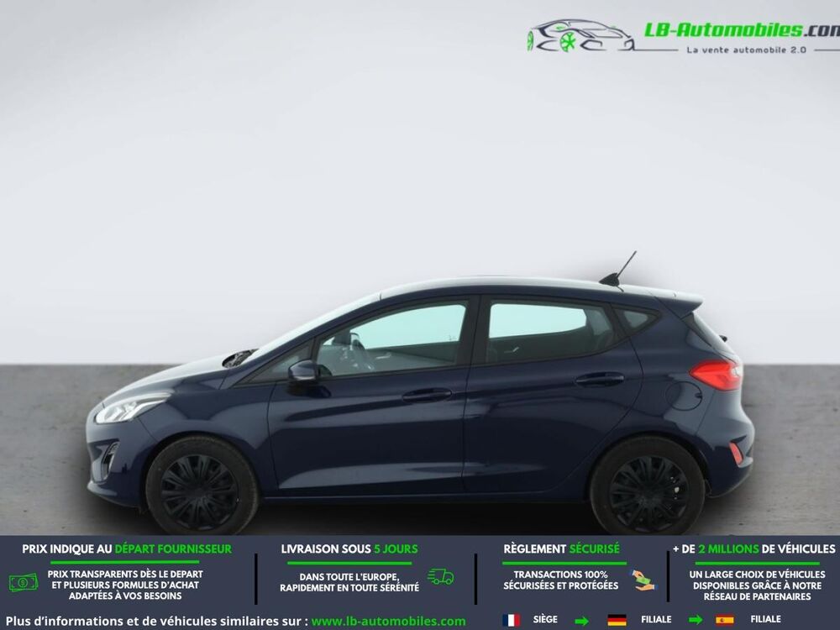Click 'FILIALE' label next to Spanish flag

[x=765, y=619]
